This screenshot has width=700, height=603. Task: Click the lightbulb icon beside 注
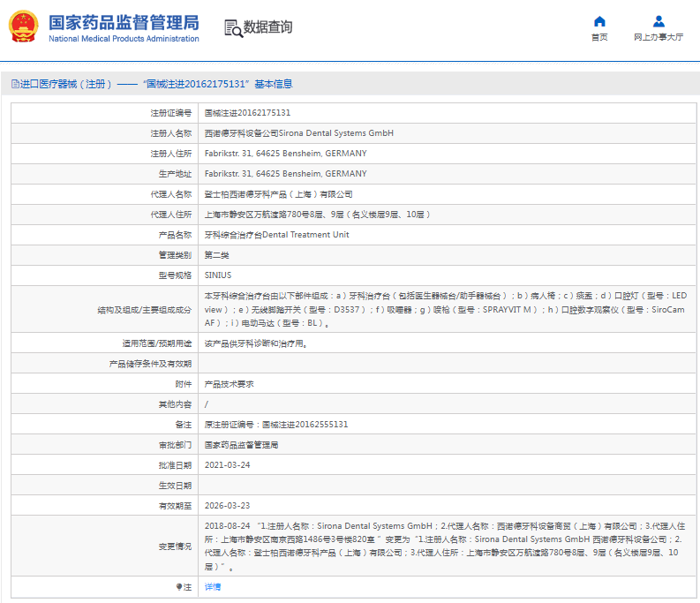coord(179,586)
